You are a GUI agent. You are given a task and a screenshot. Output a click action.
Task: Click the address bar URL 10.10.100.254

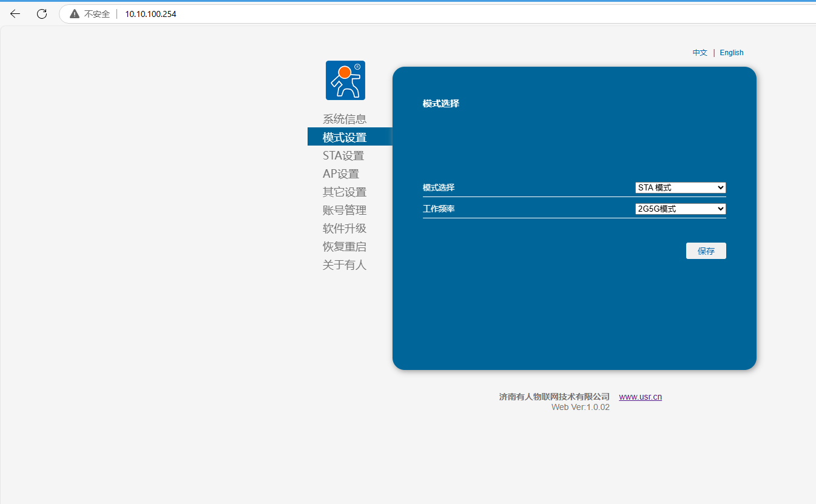pyautogui.click(x=150, y=14)
